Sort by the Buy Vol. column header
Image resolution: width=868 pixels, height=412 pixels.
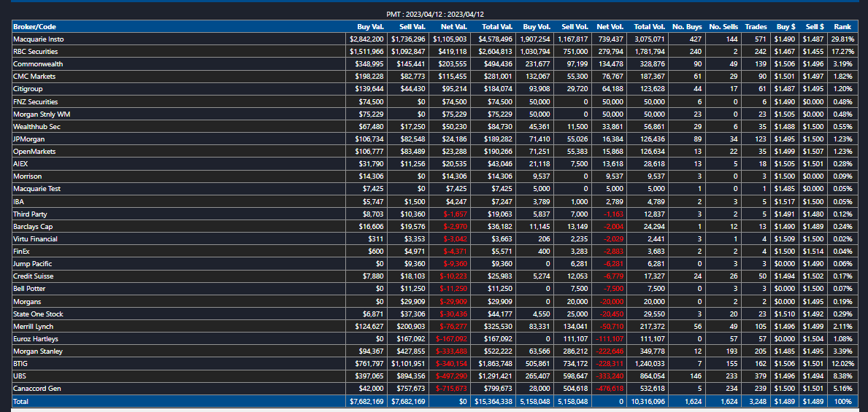[537, 26]
